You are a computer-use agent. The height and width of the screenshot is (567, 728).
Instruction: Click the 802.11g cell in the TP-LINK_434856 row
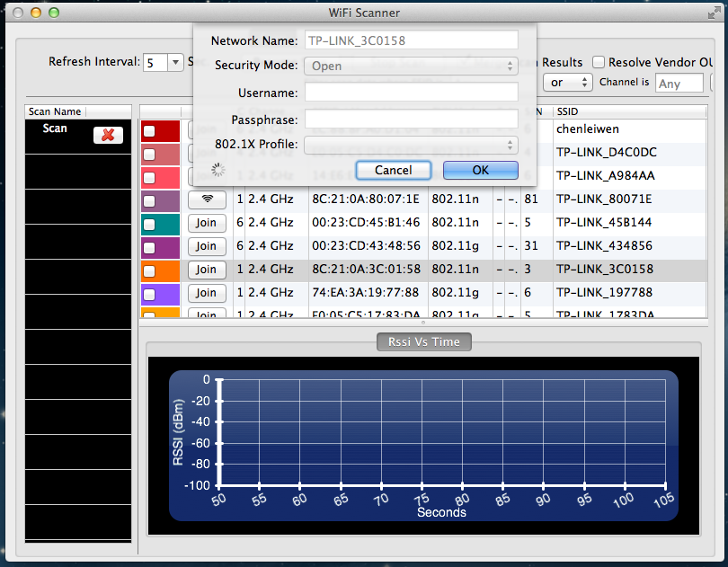pyautogui.click(x=455, y=245)
